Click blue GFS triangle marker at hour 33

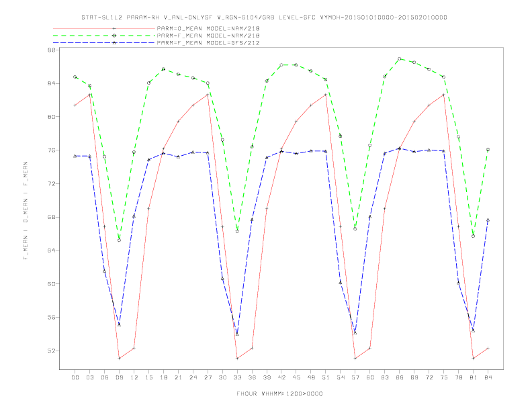237,334
